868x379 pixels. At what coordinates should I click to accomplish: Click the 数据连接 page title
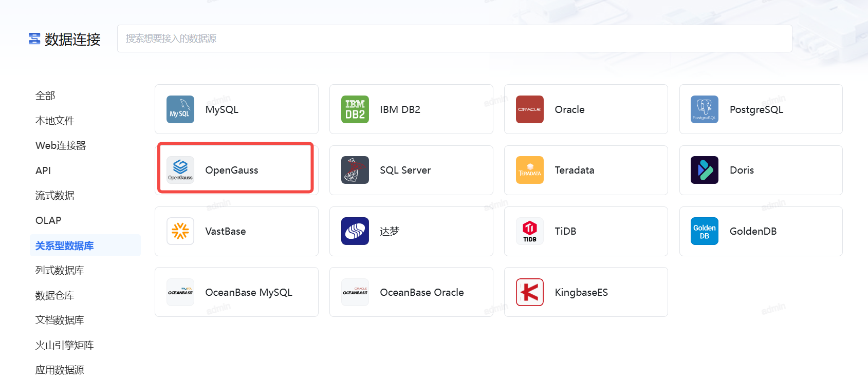pyautogui.click(x=72, y=39)
